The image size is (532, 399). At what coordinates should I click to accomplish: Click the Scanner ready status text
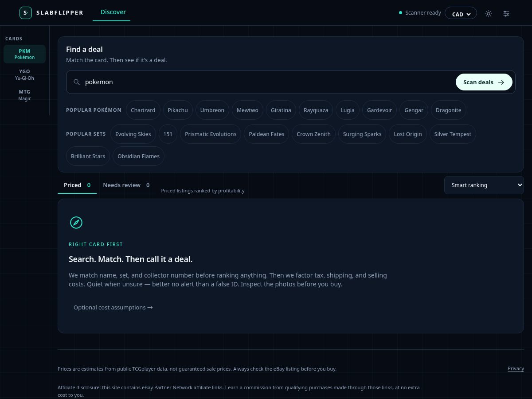[x=423, y=13]
